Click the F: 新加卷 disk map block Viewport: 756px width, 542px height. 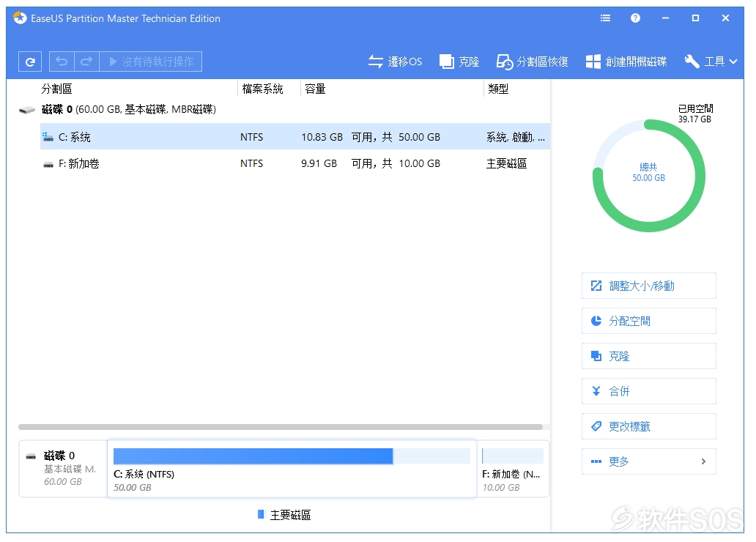click(513, 469)
